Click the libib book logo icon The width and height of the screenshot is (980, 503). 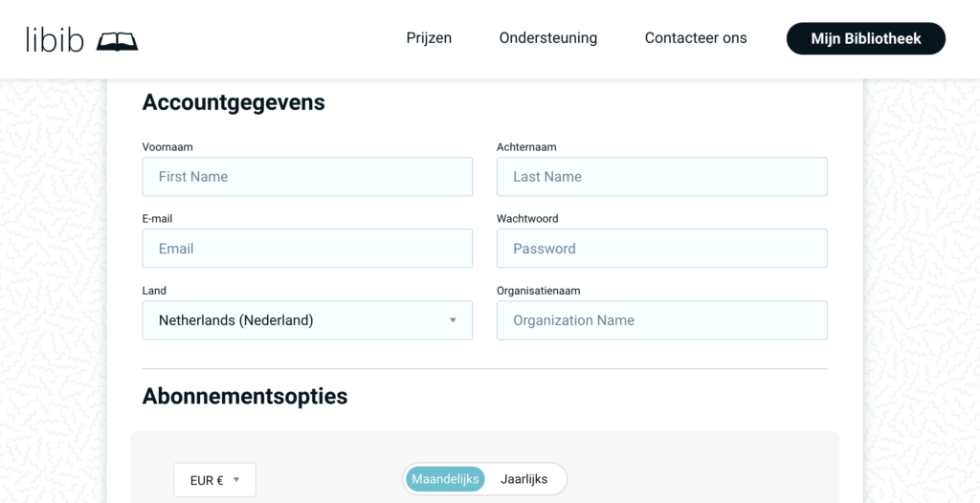click(117, 40)
